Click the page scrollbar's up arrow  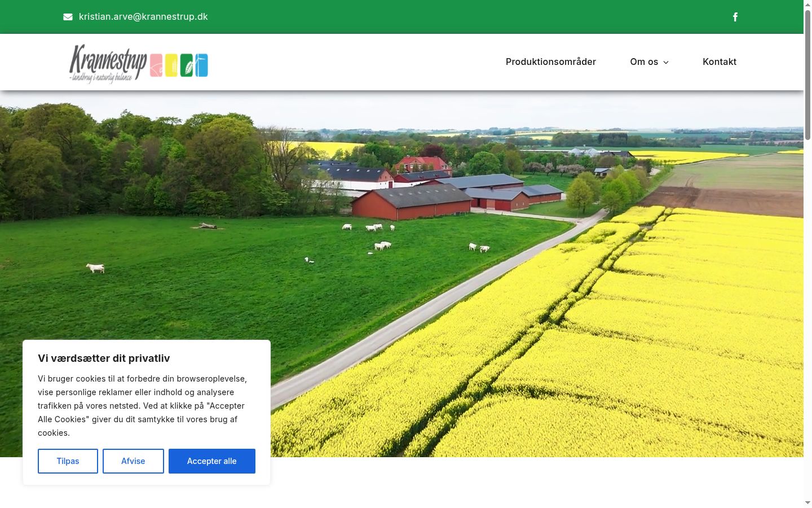tap(807, 5)
